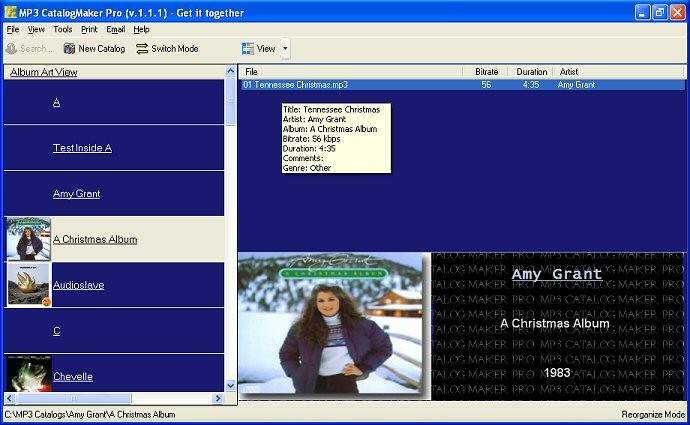
Task: Restore down the CatalogMaker window
Action: (x=660, y=12)
